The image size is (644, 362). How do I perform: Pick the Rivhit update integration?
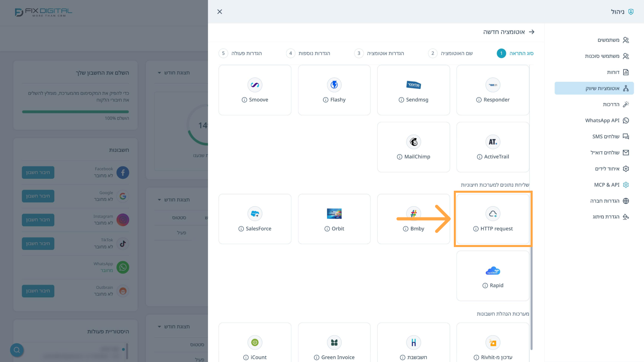click(493, 343)
